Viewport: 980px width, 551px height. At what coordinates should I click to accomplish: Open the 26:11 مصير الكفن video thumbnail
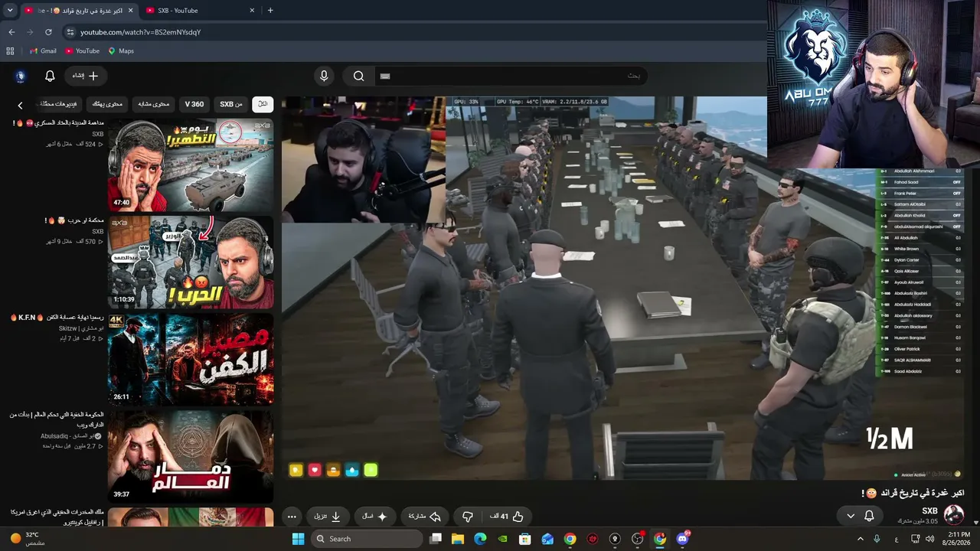coord(191,359)
